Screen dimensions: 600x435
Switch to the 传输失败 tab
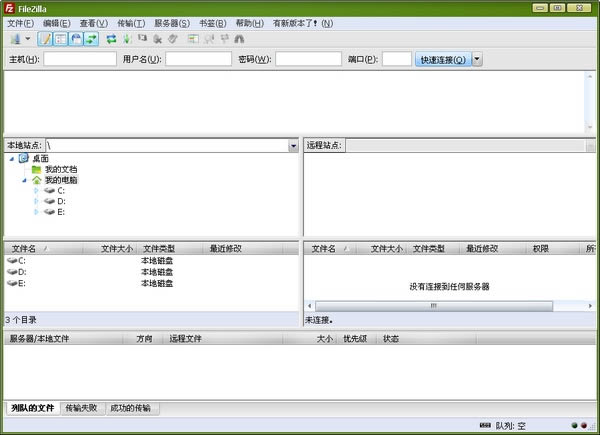pyautogui.click(x=81, y=408)
